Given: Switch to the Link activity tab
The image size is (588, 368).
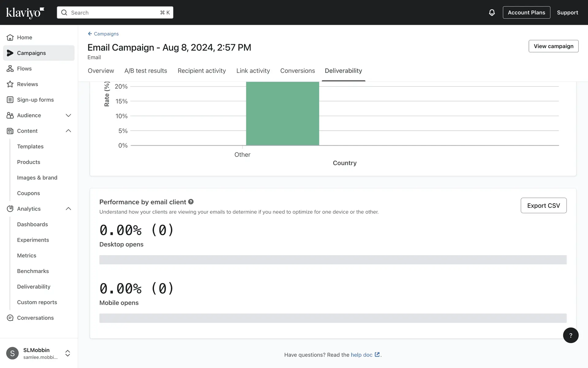Looking at the screenshot, I should [x=253, y=71].
